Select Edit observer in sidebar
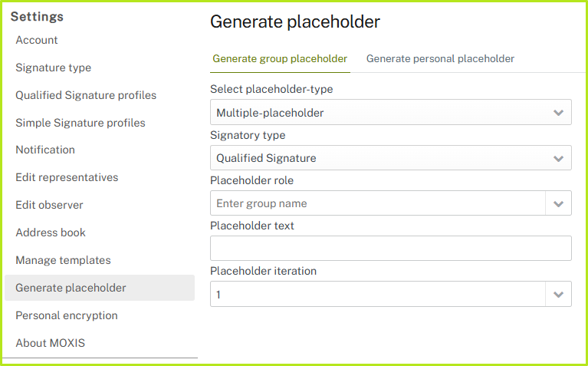 point(49,205)
